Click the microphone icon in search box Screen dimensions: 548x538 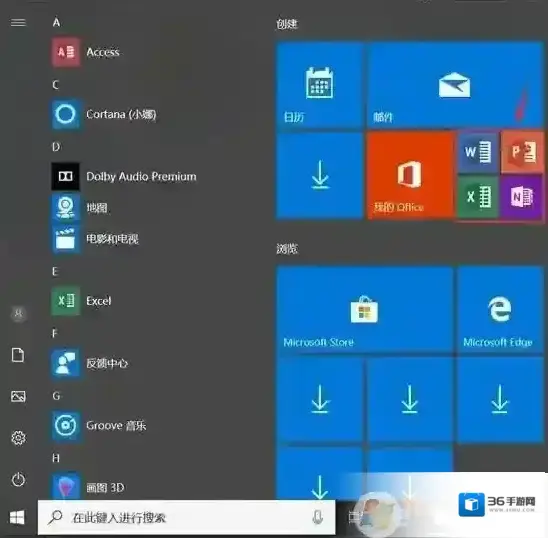click(x=317, y=517)
